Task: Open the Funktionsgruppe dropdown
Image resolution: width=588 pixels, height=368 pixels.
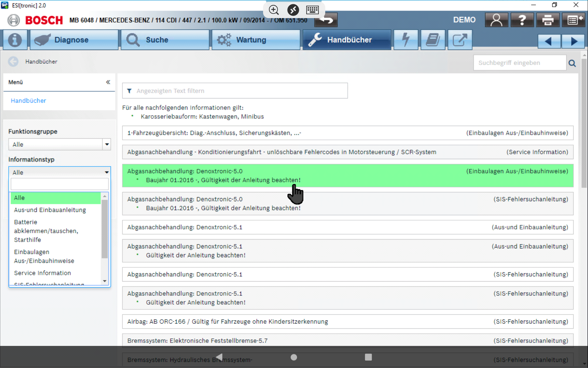Action: [x=59, y=144]
